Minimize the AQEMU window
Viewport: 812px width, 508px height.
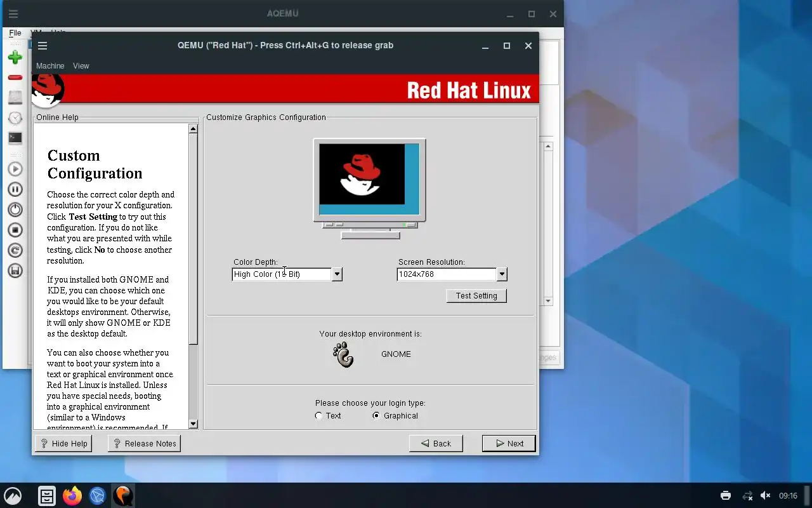coord(510,14)
